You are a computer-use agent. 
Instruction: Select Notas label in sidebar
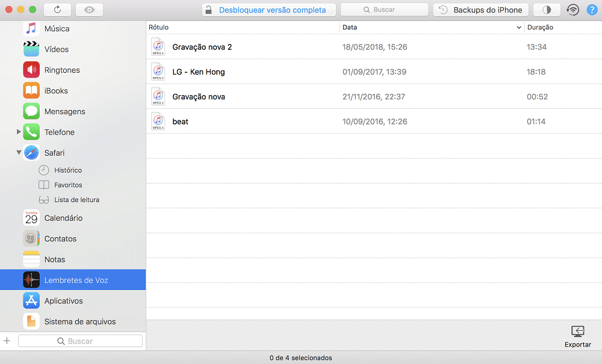(x=55, y=259)
